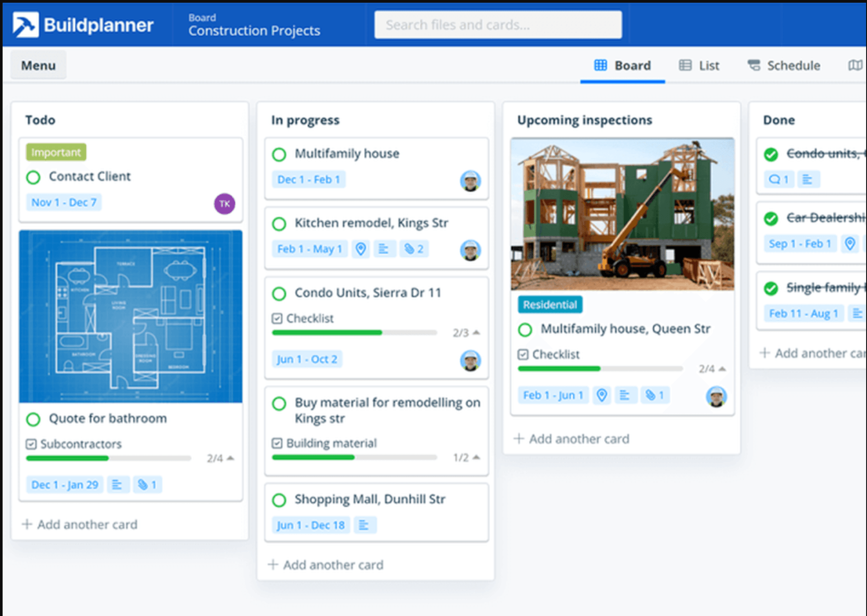Collapse Building material checklist arrow
The height and width of the screenshot is (616, 867).
476,457
